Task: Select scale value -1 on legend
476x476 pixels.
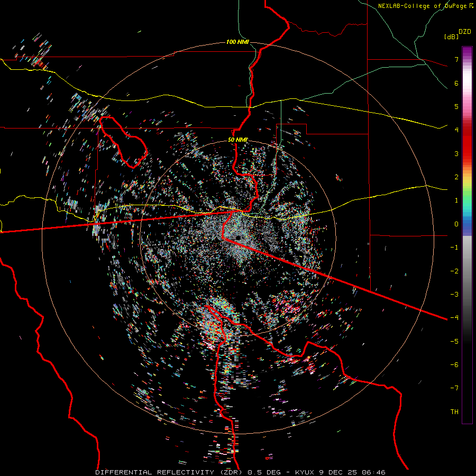Action: [454, 248]
